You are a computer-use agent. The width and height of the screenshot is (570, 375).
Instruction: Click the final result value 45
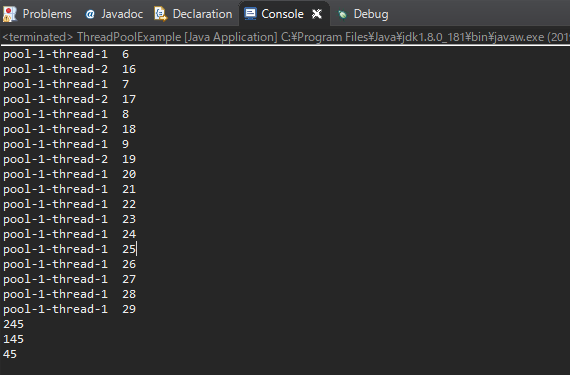(x=10, y=354)
